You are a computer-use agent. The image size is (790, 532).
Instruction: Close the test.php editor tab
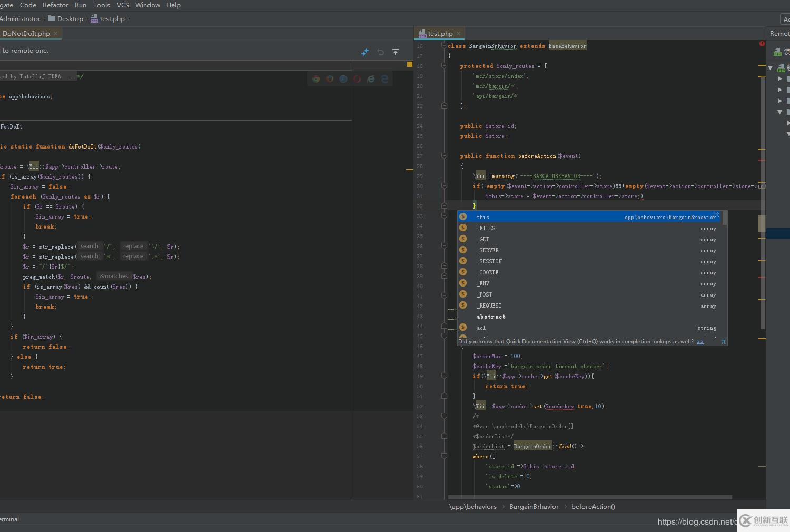pos(458,33)
